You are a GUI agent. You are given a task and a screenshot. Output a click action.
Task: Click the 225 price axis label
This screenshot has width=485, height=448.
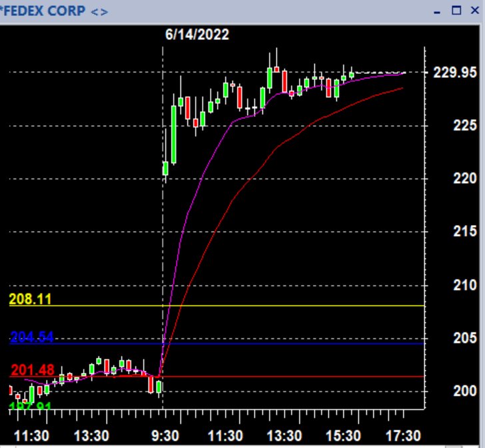coord(465,126)
